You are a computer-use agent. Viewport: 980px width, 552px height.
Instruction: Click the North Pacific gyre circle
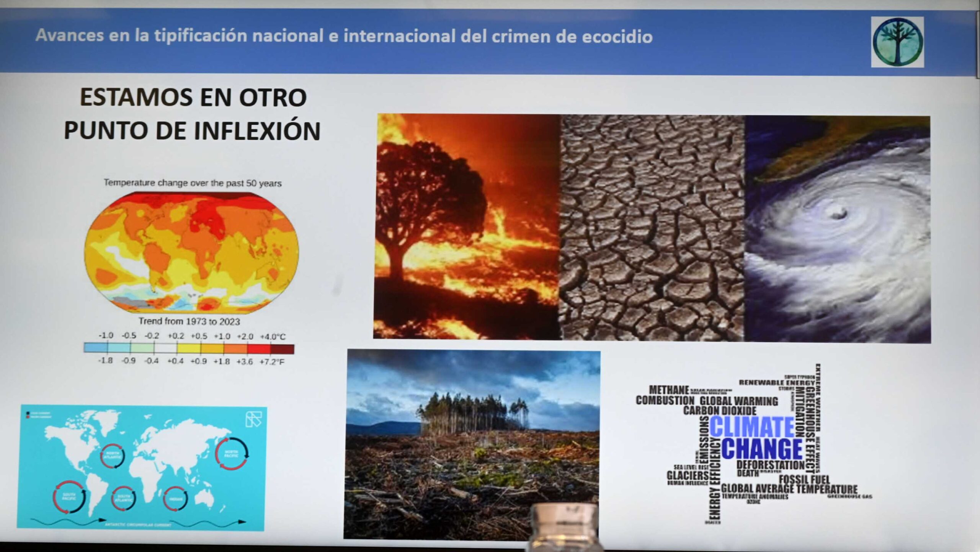[231, 453]
